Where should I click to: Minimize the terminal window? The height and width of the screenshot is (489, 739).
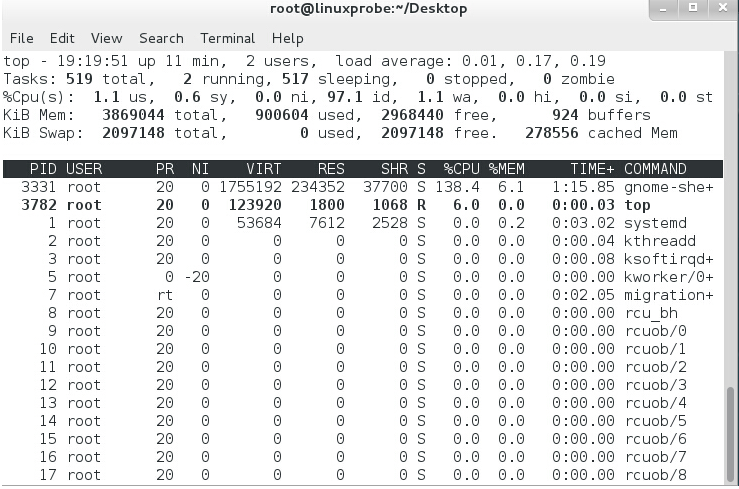[x=663, y=8]
